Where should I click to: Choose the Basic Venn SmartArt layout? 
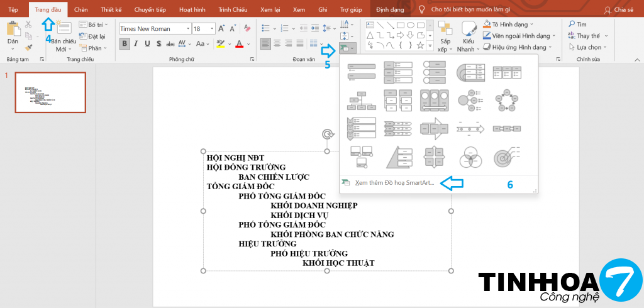(470, 155)
